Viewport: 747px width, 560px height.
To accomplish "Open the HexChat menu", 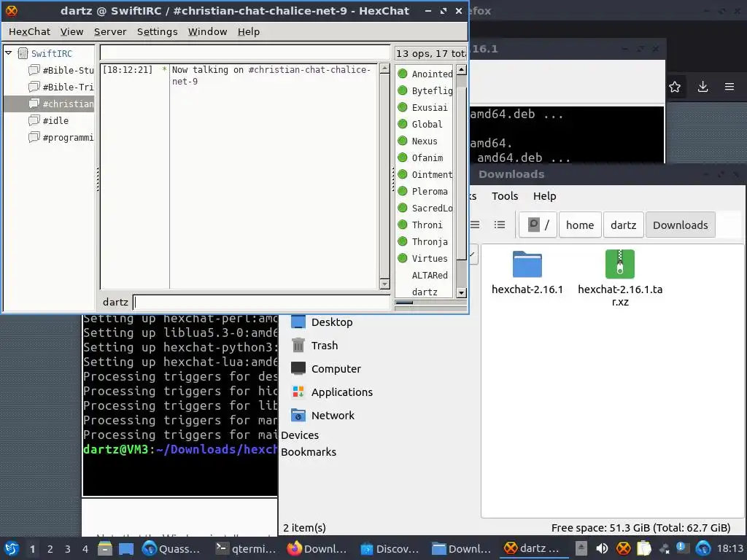I will [29, 31].
